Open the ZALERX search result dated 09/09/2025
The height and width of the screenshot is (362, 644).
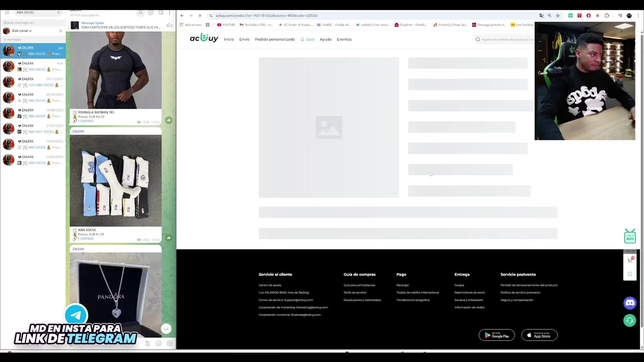33,98
